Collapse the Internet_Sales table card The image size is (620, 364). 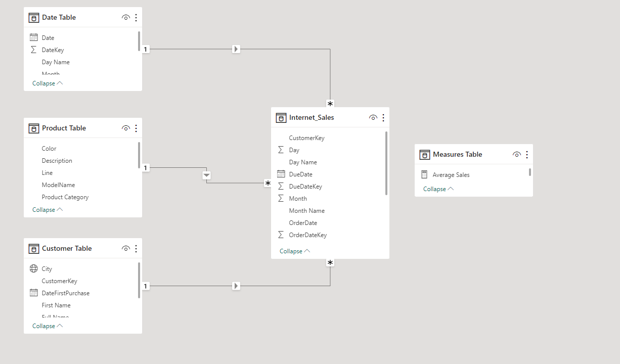click(295, 251)
